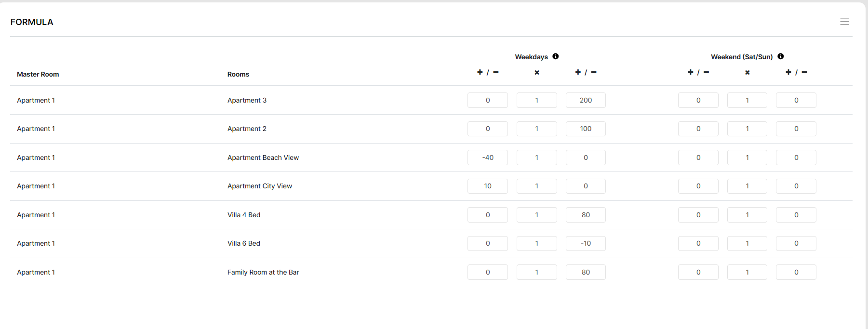The image size is (868, 329).
Task: Click second Weekend plus/minus column header
Action: [796, 72]
